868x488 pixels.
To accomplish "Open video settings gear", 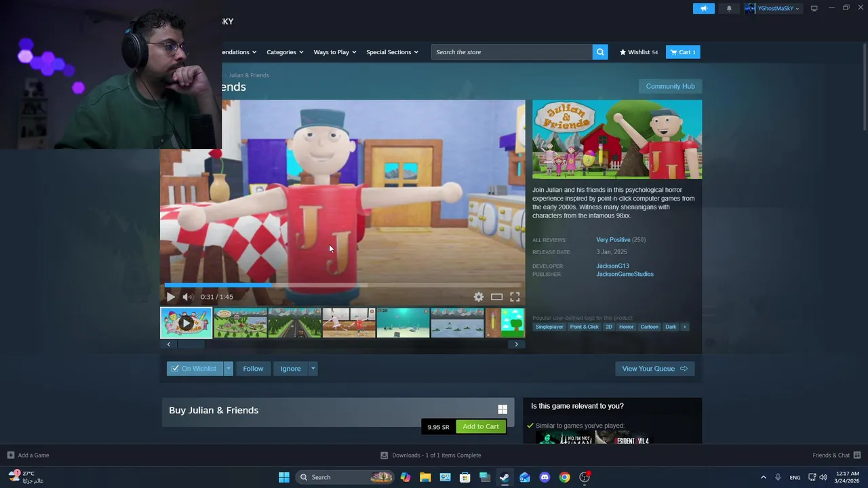I will pyautogui.click(x=479, y=297).
